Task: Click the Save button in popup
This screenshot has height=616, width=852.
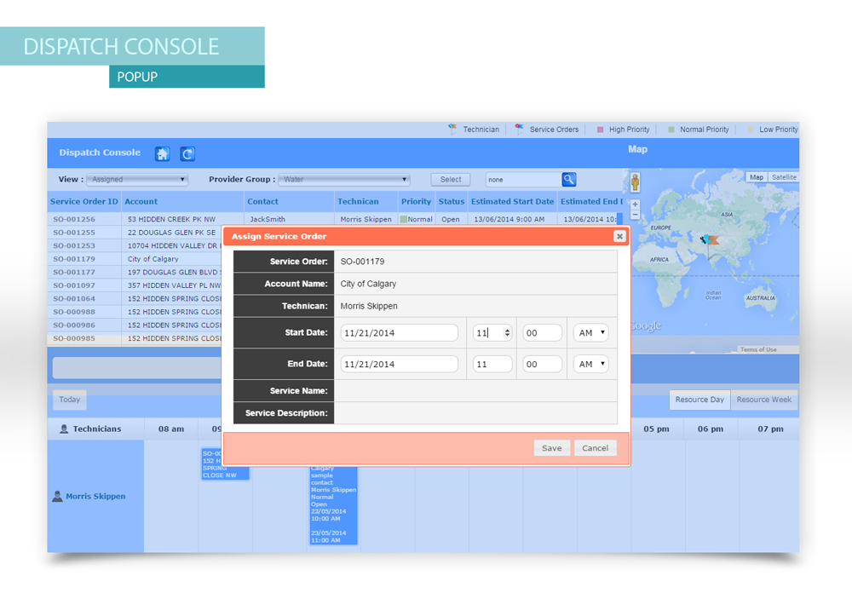Action: (x=551, y=448)
